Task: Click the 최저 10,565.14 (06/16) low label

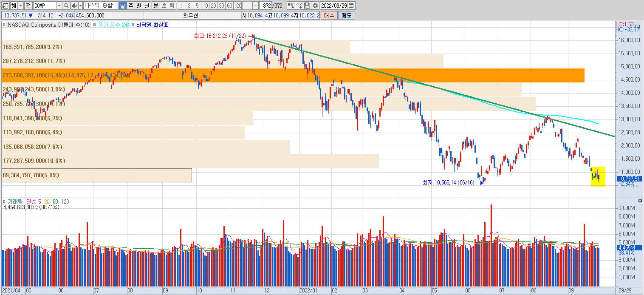Action: 449,183
